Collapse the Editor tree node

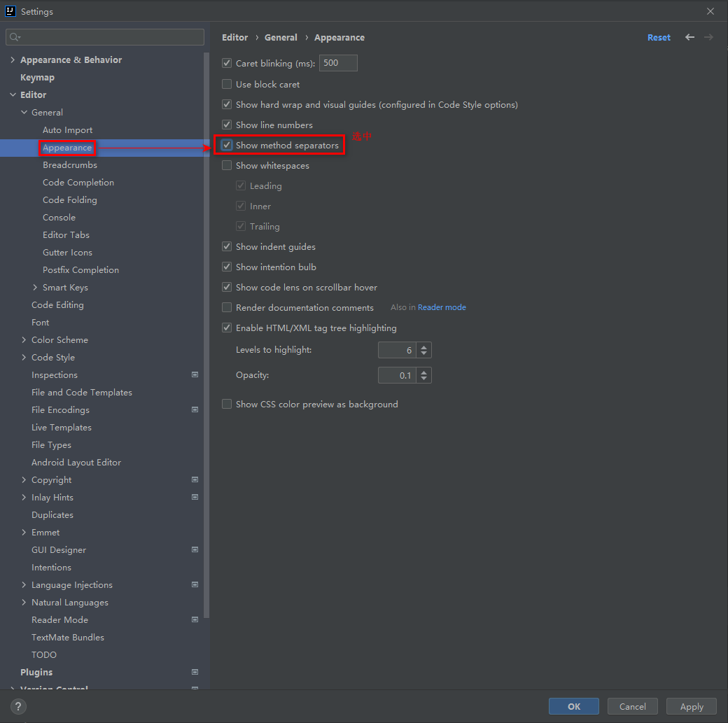(13, 94)
